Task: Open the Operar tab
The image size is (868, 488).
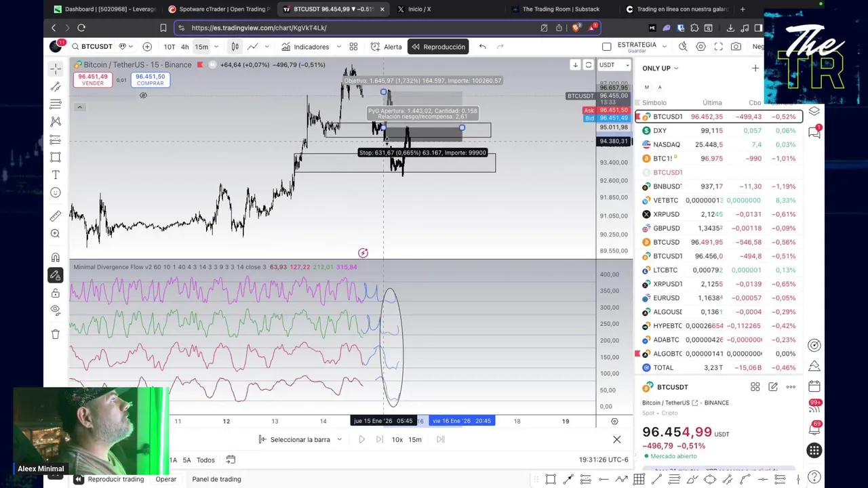Action: (x=165, y=479)
